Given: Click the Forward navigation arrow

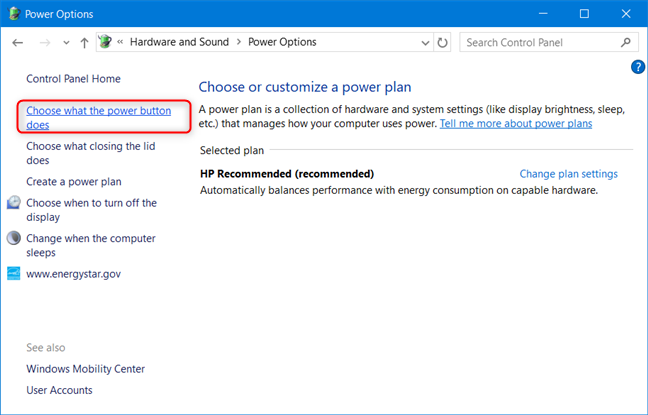Looking at the screenshot, I should click(45, 43).
